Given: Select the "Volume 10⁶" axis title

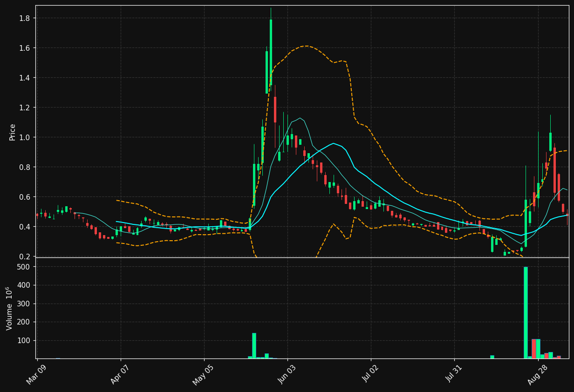Looking at the screenshot, I should [x=9, y=308].
